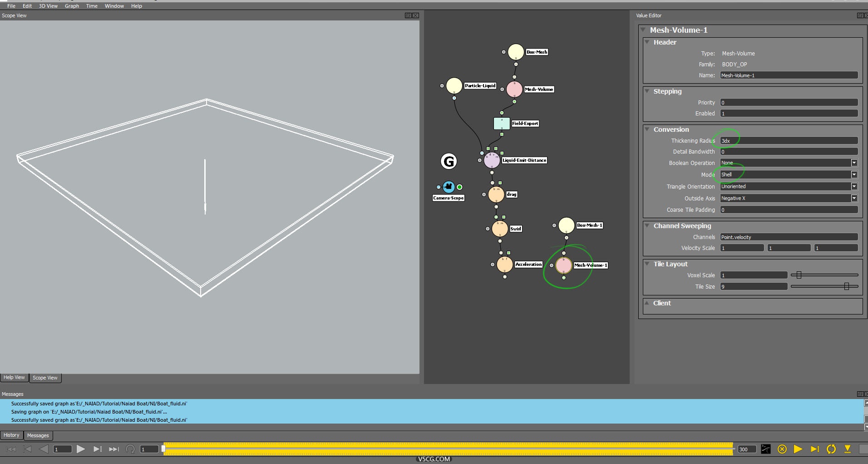Toggle enable dot left of drag node
Screen dimensions: 868x464
tap(484, 195)
